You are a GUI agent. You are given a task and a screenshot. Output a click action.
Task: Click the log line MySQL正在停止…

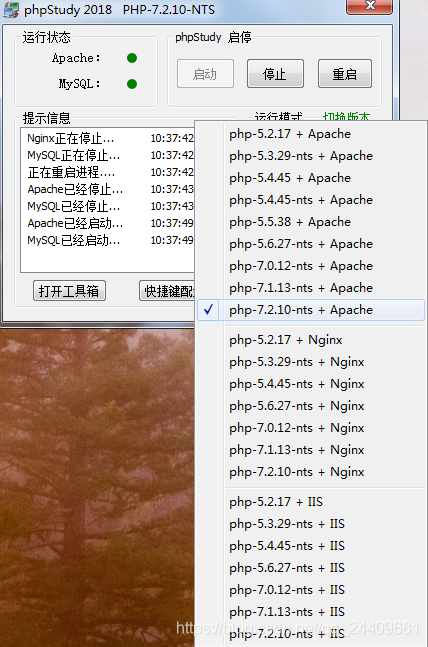tap(73, 156)
